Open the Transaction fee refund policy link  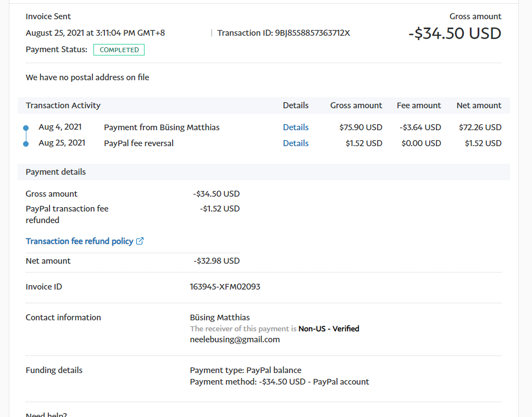pyautogui.click(x=80, y=241)
